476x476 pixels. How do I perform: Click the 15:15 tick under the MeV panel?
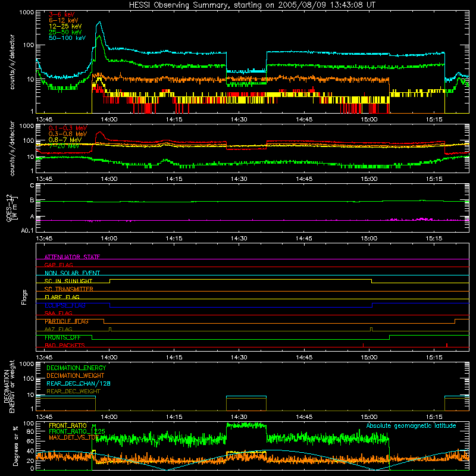click(x=434, y=179)
